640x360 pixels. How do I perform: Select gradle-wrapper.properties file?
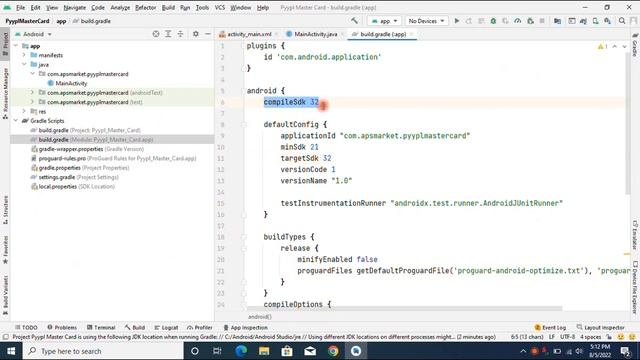pyautogui.click(x=91, y=149)
